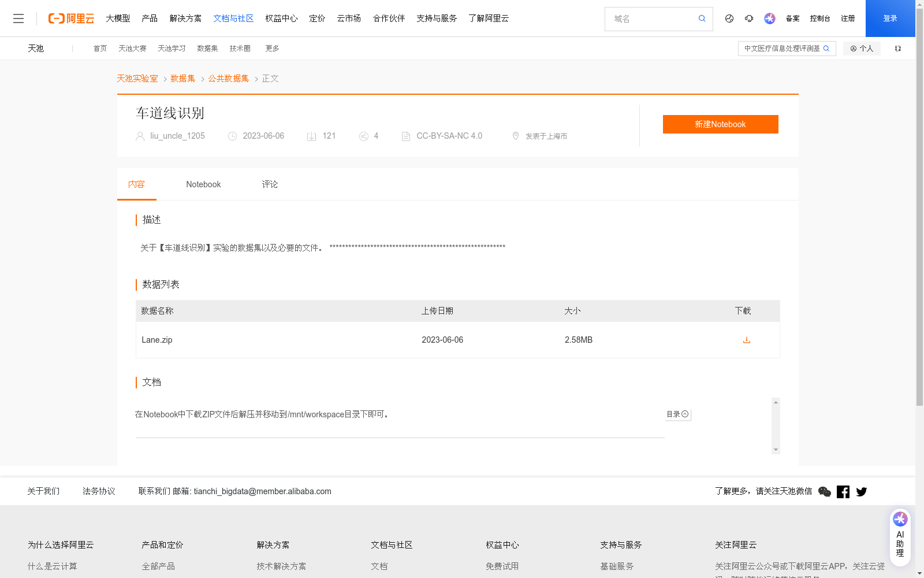The image size is (924, 578).
Task: Open the hamburger navigation menu
Action: pyautogui.click(x=18, y=18)
